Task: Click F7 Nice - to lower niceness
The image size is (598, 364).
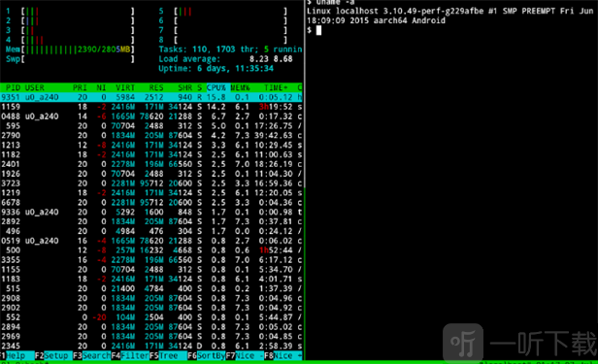Action: pyautogui.click(x=245, y=355)
